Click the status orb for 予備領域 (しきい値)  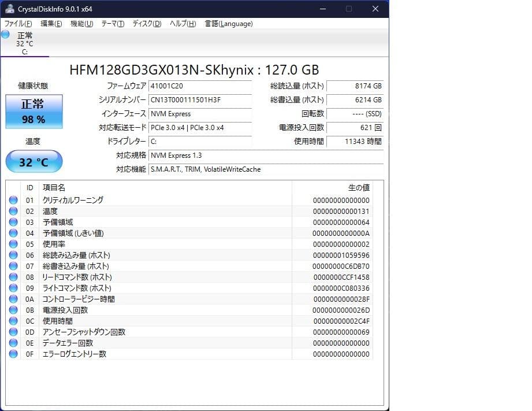pyautogui.click(x=13, y=233)
